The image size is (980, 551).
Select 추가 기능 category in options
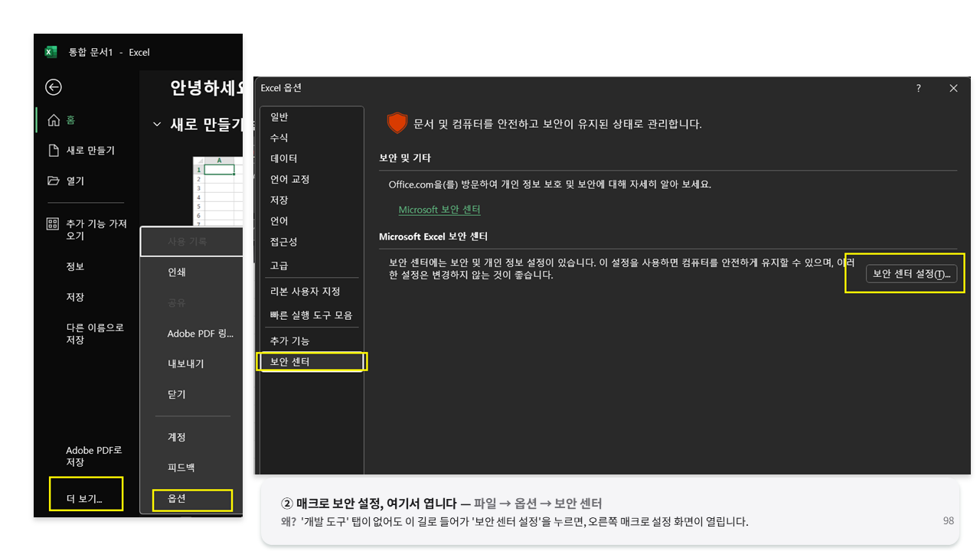click(312, 341)
